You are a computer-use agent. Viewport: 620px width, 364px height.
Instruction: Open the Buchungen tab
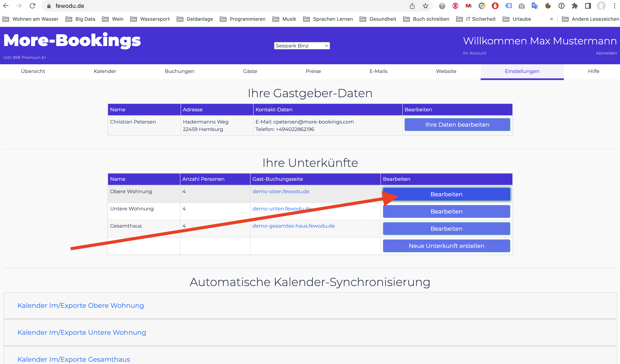point(180,71)
